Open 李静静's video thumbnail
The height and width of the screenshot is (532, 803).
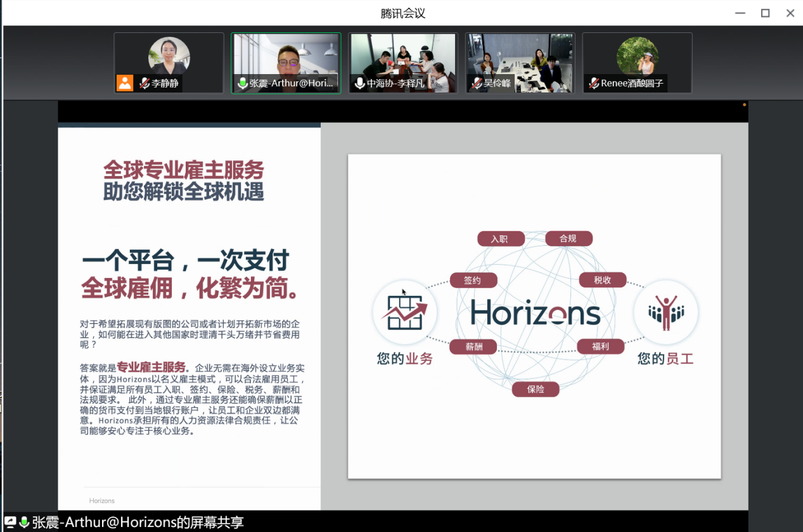point(169,63)
